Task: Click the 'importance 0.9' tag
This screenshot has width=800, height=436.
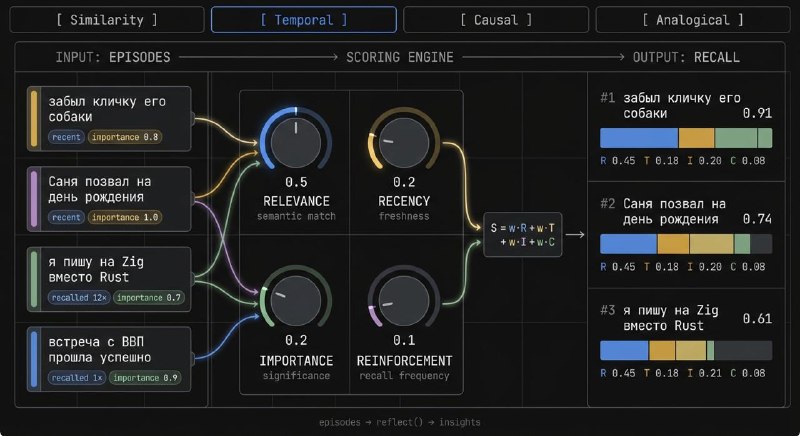Action: [145, 378]
